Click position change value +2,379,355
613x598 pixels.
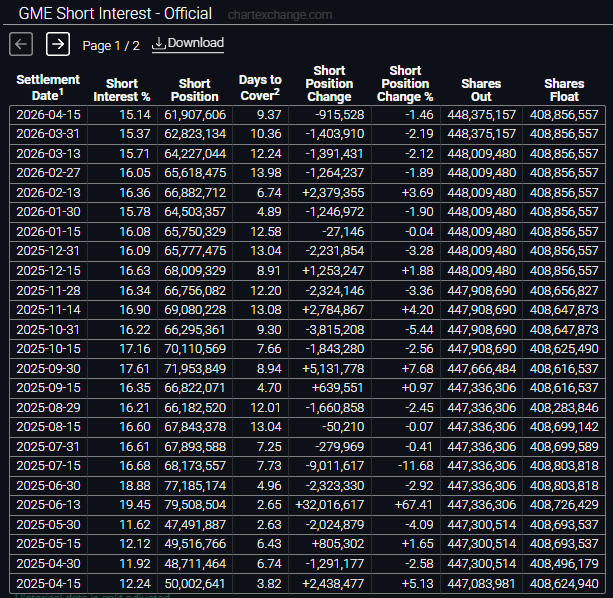(x=333, y=193)
